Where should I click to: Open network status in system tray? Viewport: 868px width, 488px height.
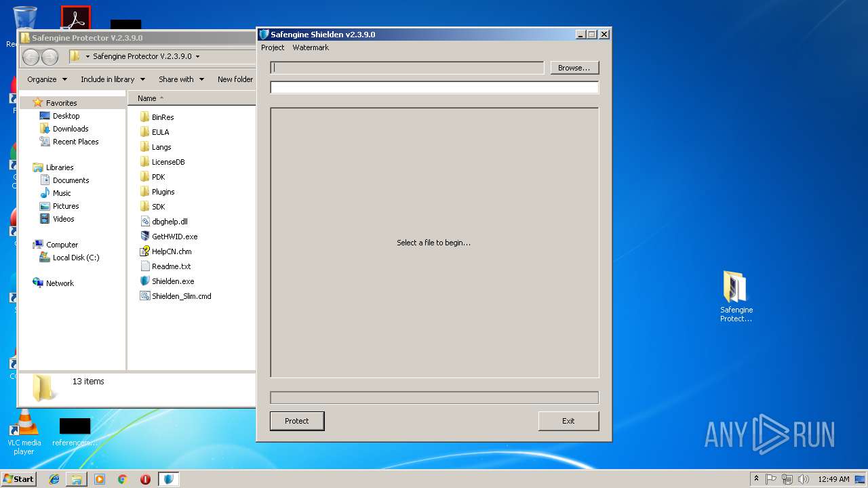[x=787, y=479]
